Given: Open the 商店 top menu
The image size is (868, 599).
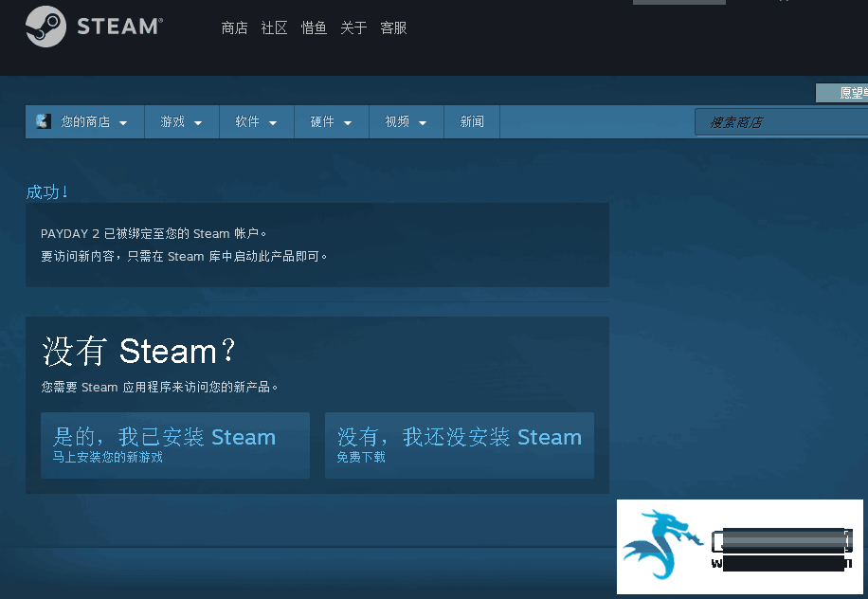Looking at the screenshot, I should (x=234, y=27).
